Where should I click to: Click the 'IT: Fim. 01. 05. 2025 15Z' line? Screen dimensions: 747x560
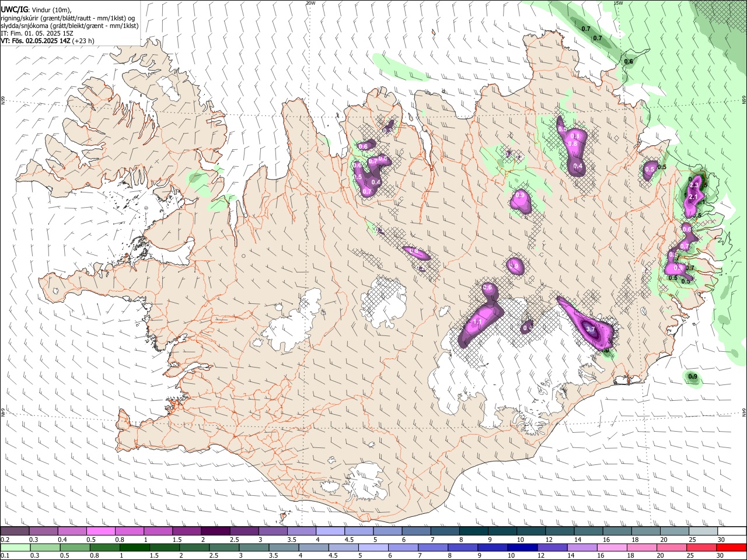pyautogui.click(x=37, y=33)
